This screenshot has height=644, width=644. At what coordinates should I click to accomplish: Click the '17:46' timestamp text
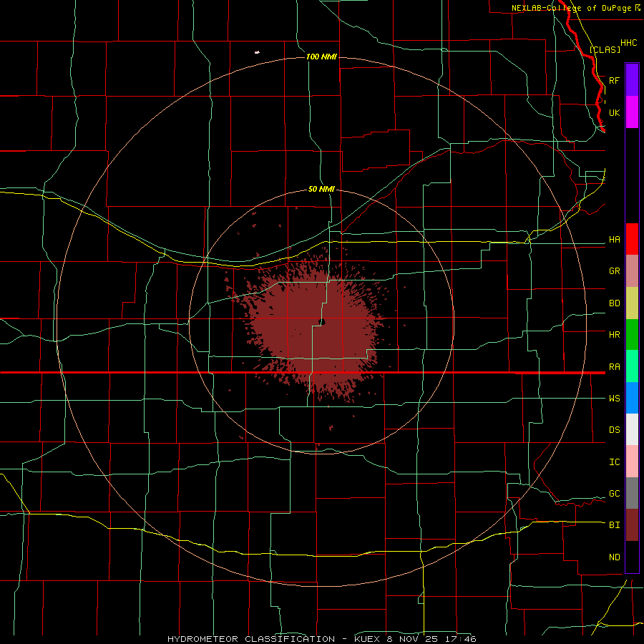point(462,639)
